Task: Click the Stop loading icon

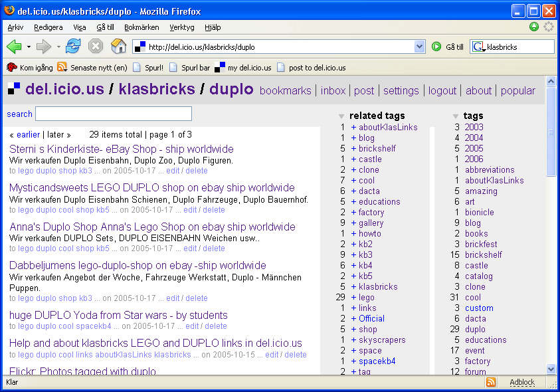Action: point(96,47)
